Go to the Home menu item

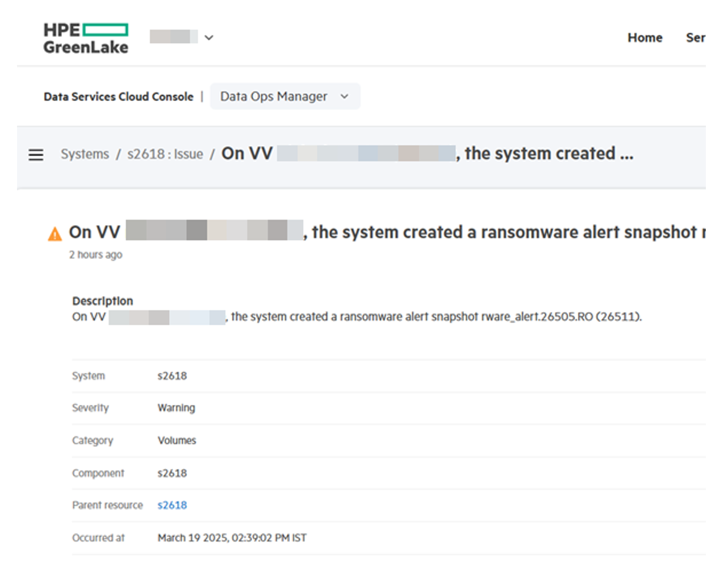point(645,37)
